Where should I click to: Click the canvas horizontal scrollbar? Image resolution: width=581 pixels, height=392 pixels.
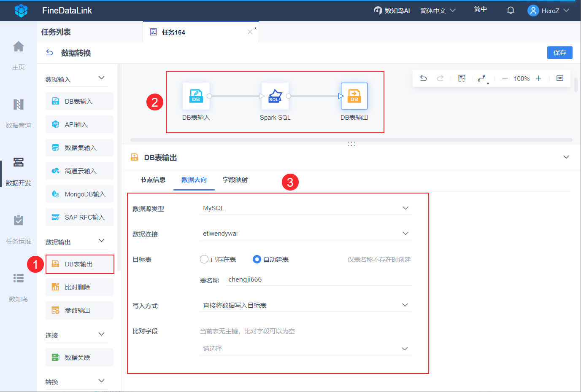point(351,140)
